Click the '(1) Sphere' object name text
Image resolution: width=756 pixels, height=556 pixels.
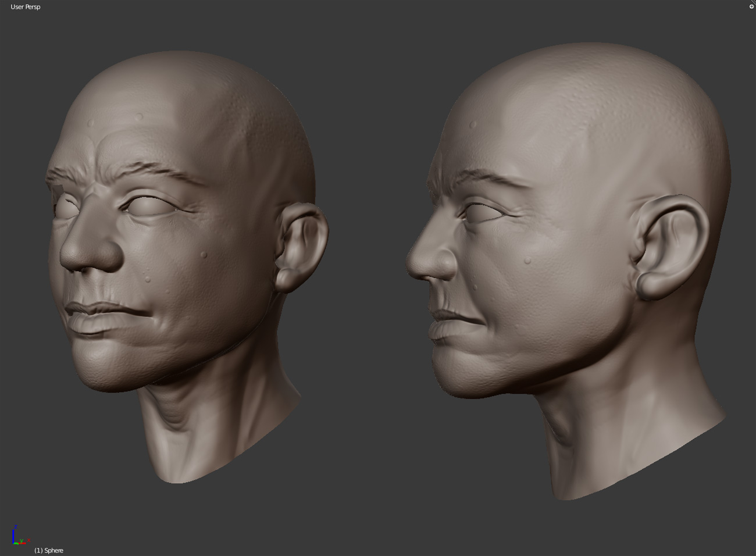(x=48, y=550)
